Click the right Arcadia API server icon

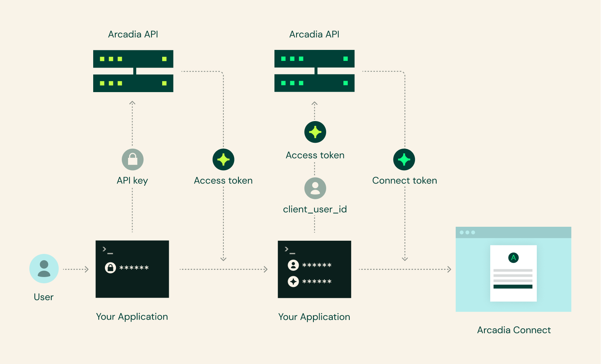[x=314, y=71]
